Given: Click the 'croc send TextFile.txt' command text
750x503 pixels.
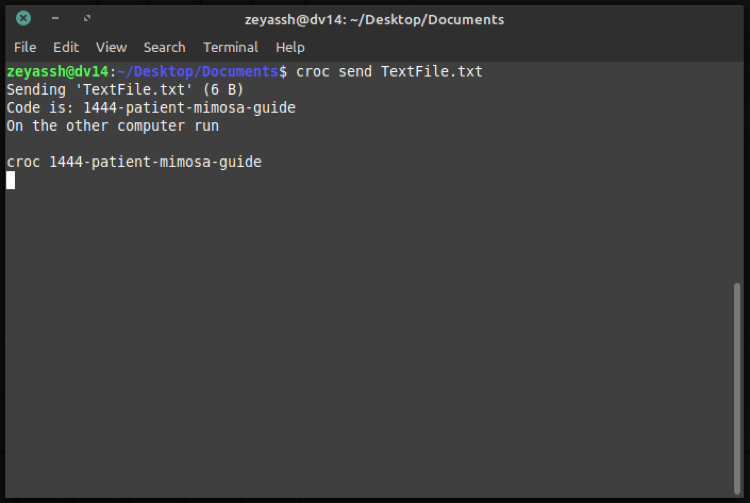Looking at the screenshot, I should [x=389, y=72].
